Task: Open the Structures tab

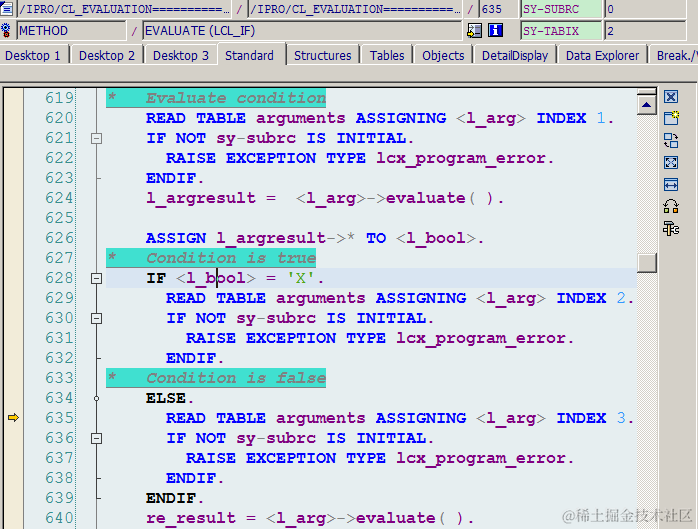Action: point(323,56)
